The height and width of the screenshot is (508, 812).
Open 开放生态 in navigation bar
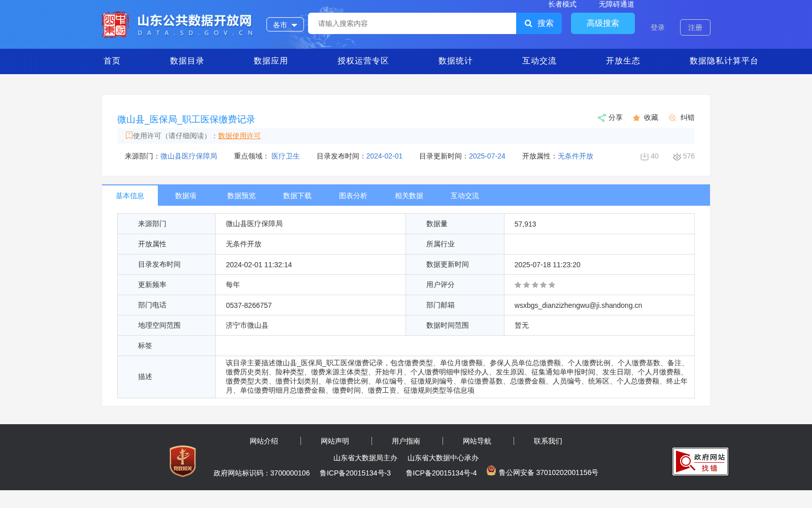pos(623,61)
